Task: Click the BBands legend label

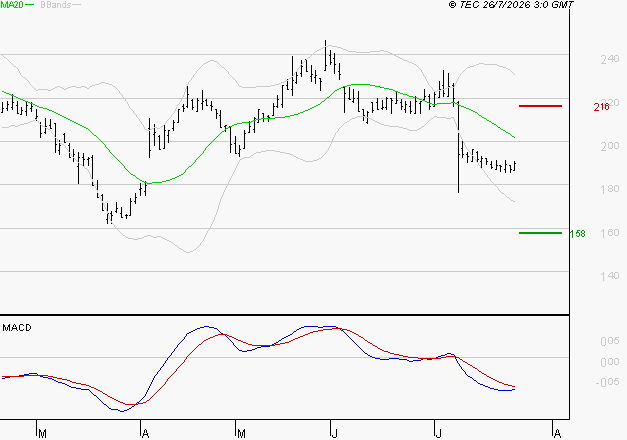Action: pos(56,5)
